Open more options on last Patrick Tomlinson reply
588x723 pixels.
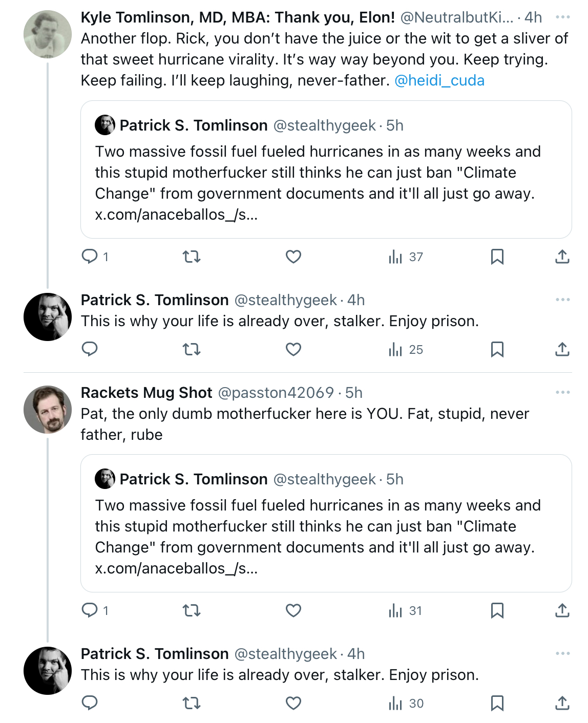click(562, 653)
